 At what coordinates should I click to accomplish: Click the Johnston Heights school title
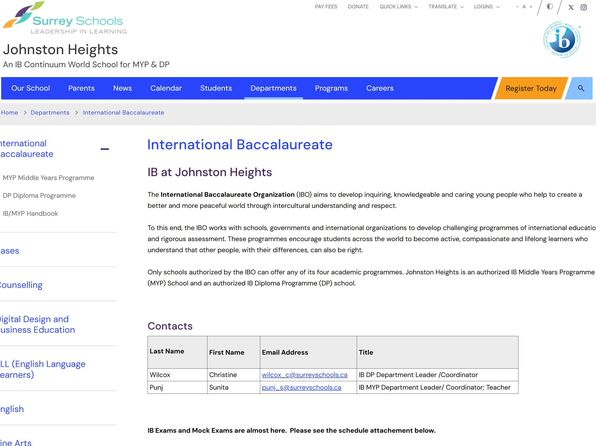[x=60, y=49]
